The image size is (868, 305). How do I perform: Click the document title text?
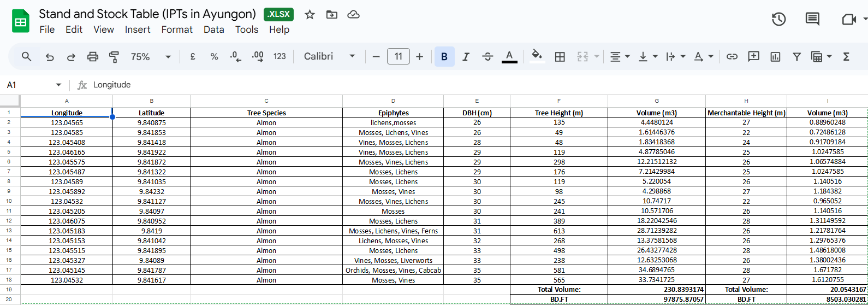coord(147,14)
